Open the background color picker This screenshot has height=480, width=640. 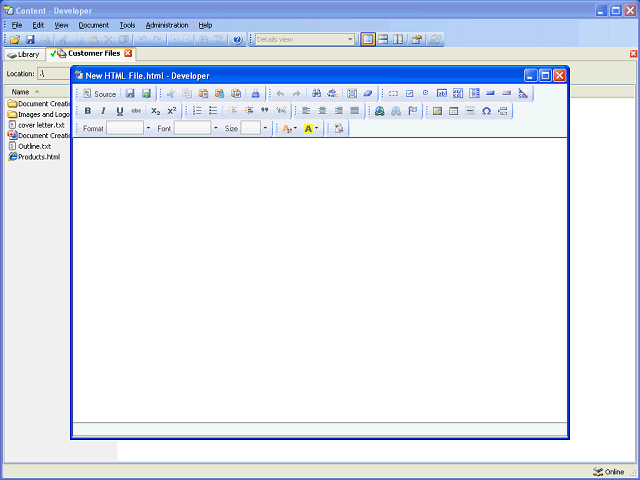click(311, 129)
